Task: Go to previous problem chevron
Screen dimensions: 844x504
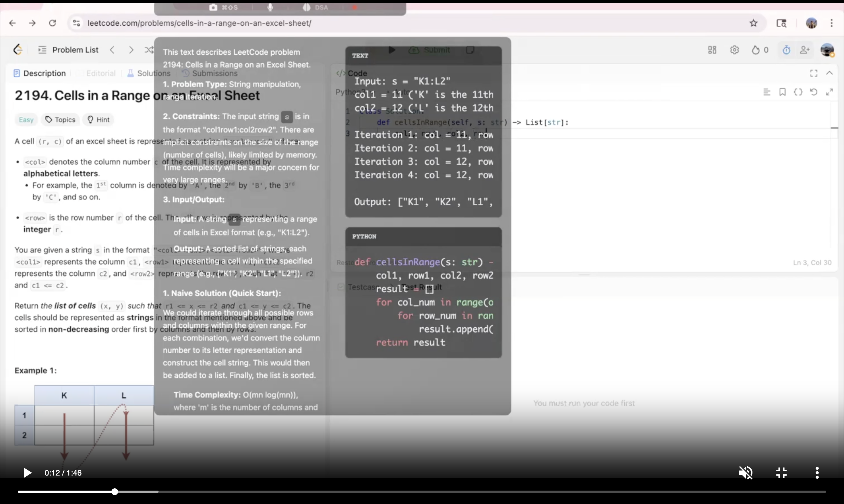Action: coord(112,50)
